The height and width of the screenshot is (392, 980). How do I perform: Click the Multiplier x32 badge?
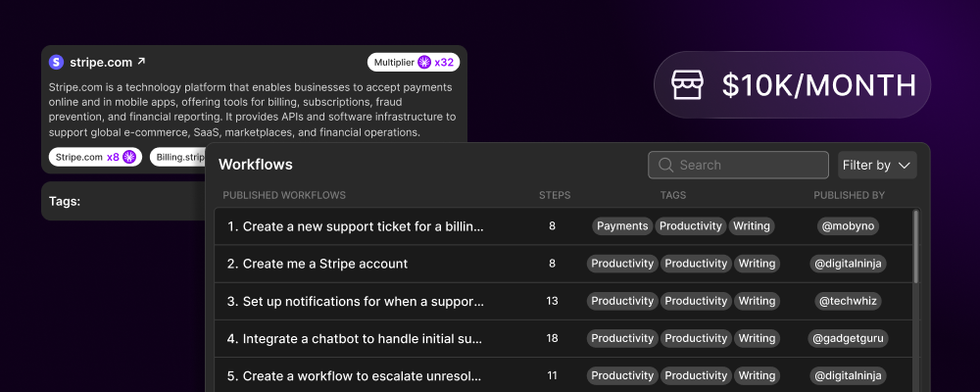click(414, 62)
